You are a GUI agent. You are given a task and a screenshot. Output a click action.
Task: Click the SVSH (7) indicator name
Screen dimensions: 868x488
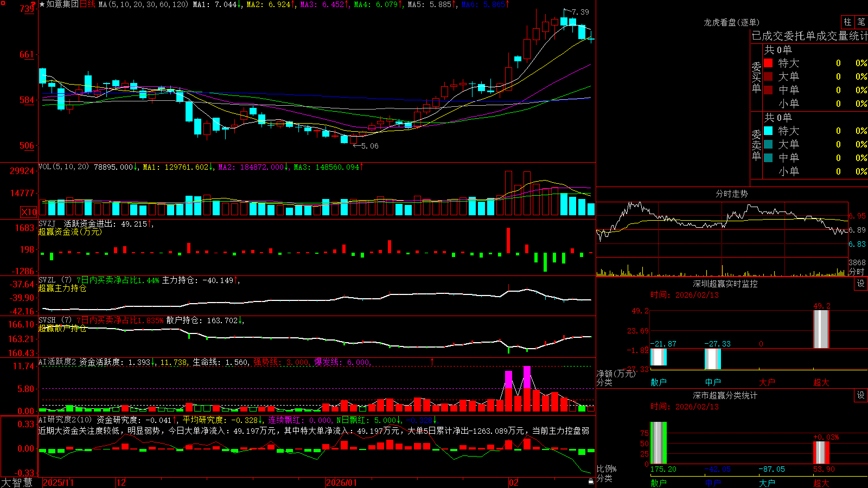[x=55, y=320]
